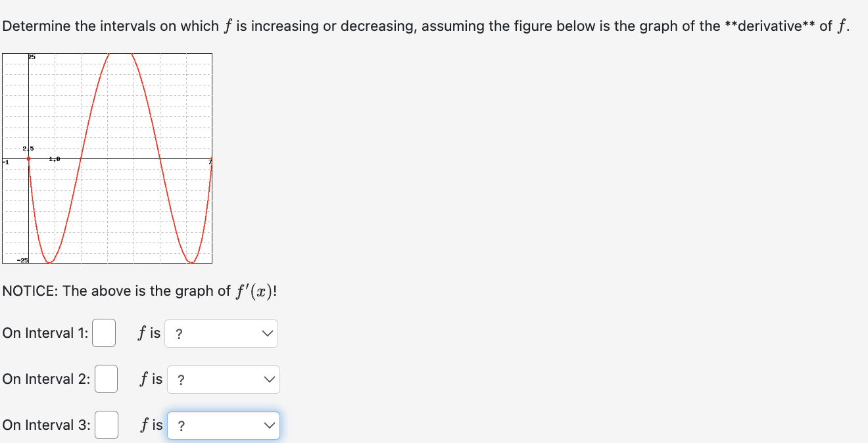Click the 'f is' label next to Interval 1
This screenshot has height=443, width=868.
click(x=149, y=333)
